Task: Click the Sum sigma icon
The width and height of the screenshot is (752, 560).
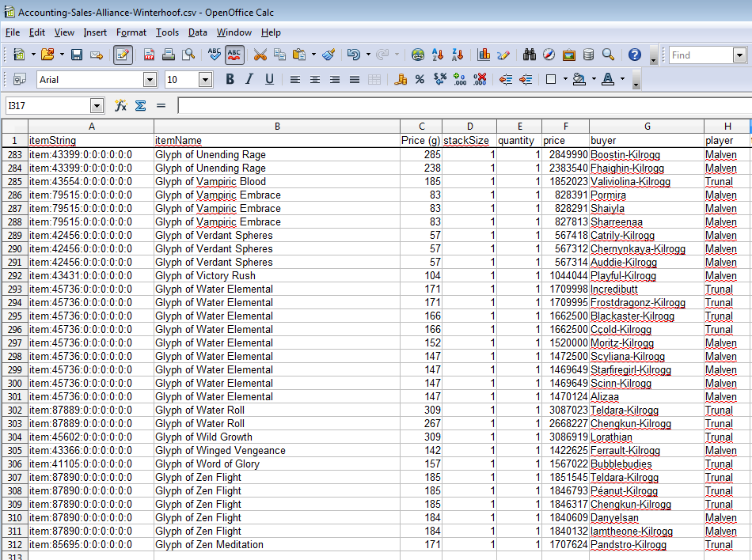Action: [141, 105]
